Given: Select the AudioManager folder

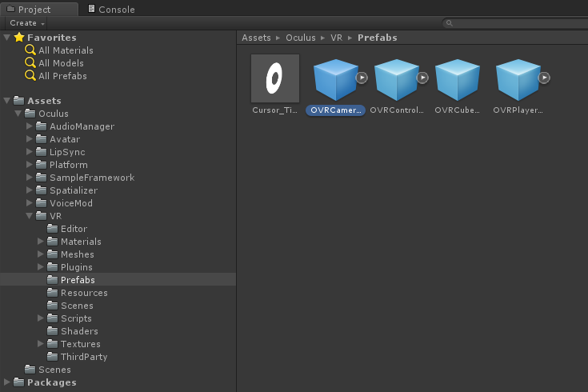Looking at the screenshot, I should pos(82,126).
